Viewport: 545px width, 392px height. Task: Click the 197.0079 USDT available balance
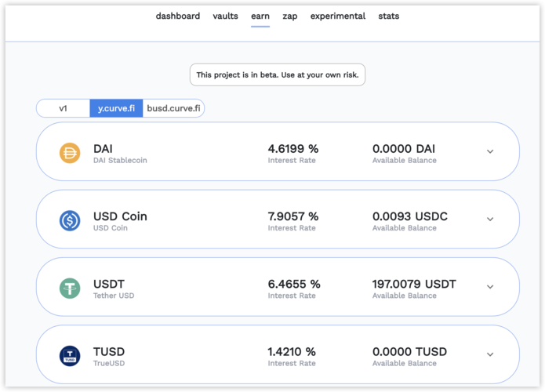point(414,284)
